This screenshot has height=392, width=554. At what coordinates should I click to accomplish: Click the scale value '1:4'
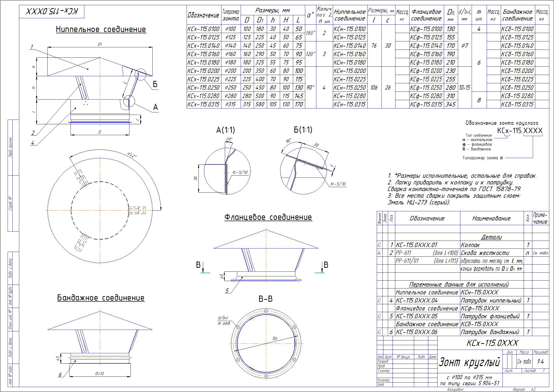540,362
